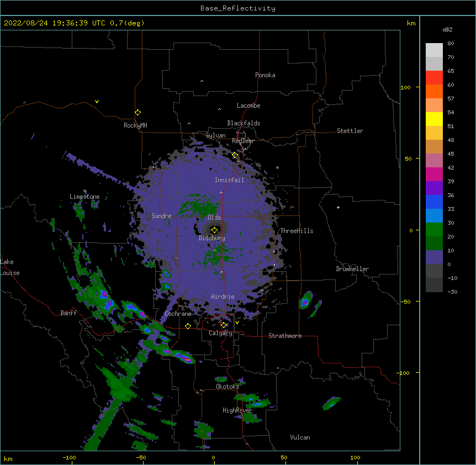Pick the slate purple legend swatch above 0

pos(434,257)
